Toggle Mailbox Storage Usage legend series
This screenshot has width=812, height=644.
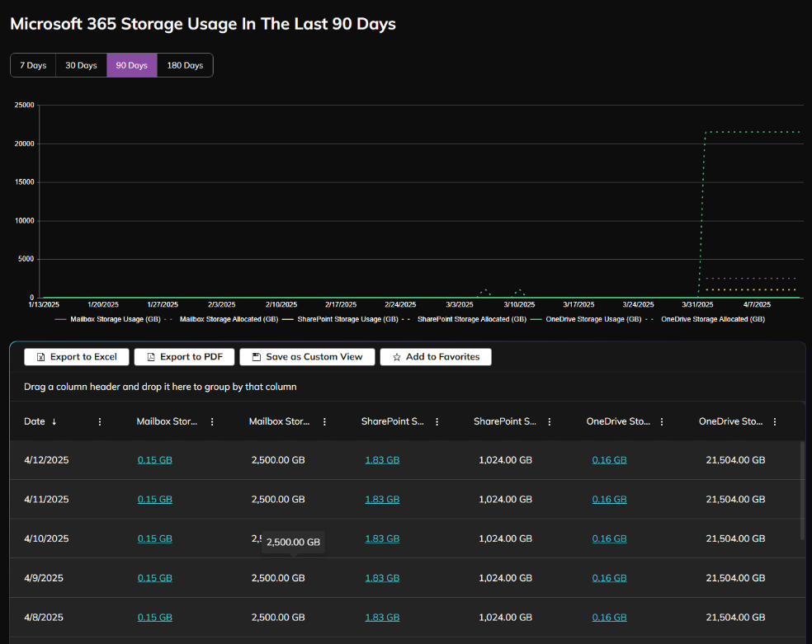[x=108, y=319]
